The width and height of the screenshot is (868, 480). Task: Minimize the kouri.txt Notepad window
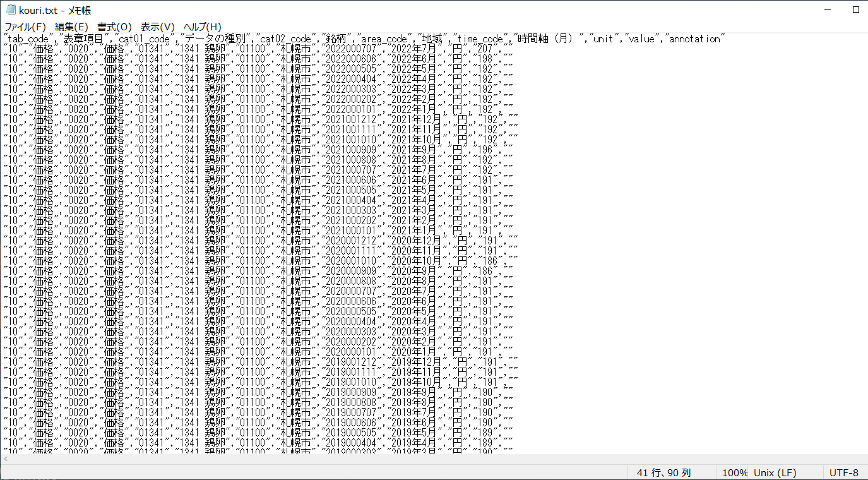[x=827, y=10]
